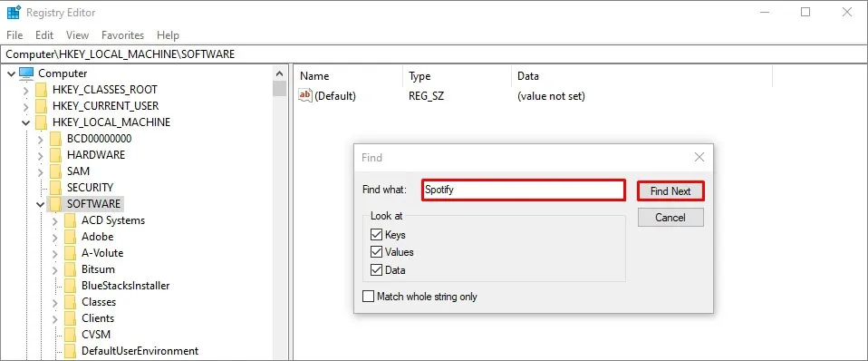Viewport: 868px width, 361px height.
Task: Uncheck the Data checkbox
Action: [x=377, y=270]
